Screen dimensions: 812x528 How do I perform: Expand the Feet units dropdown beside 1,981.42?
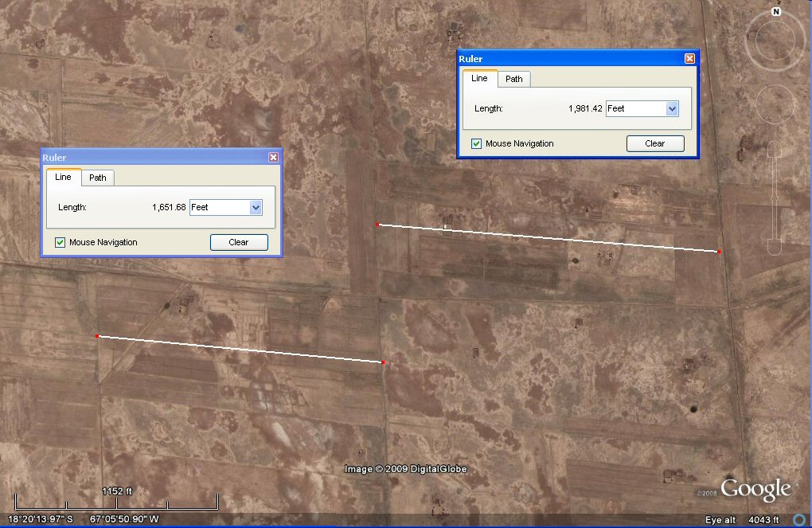tap(672, 108)
